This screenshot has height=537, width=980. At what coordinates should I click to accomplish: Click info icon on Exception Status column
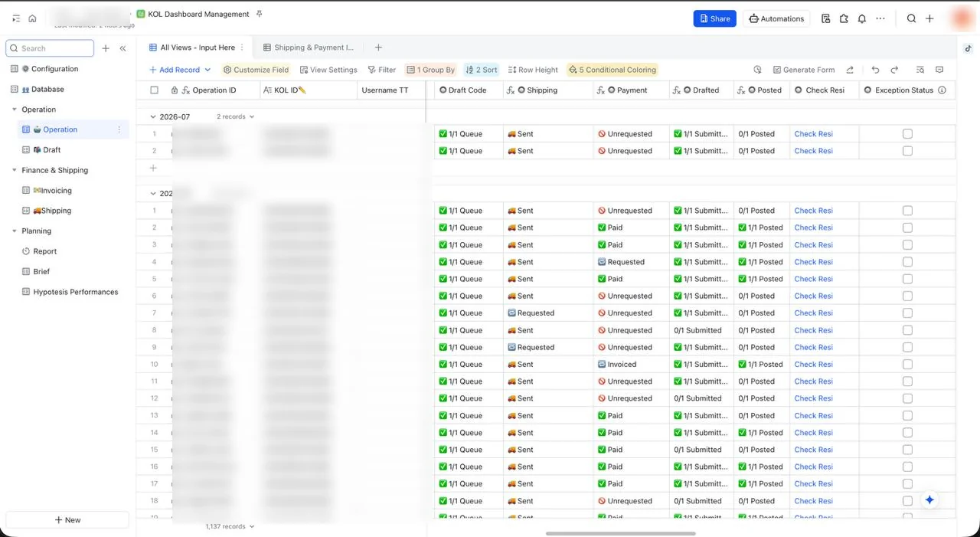(942, 90)
